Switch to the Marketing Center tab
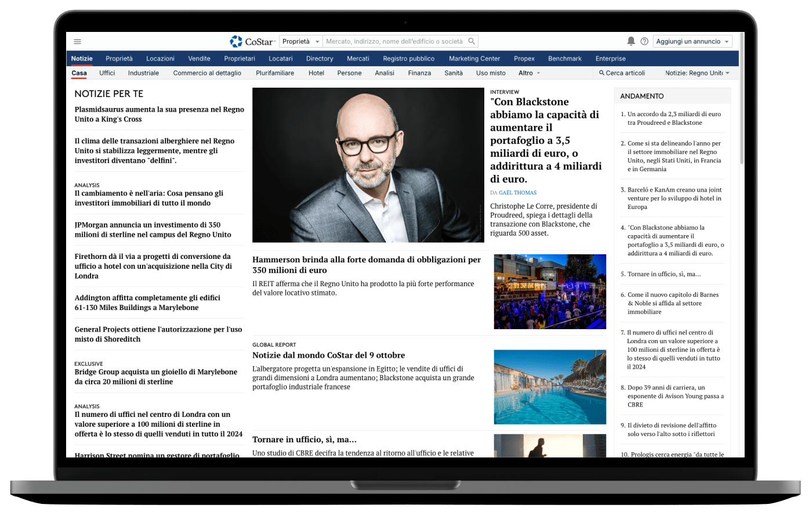Image resolution: width=812 pixels, height=519 pixels. [x=474, y=59]
